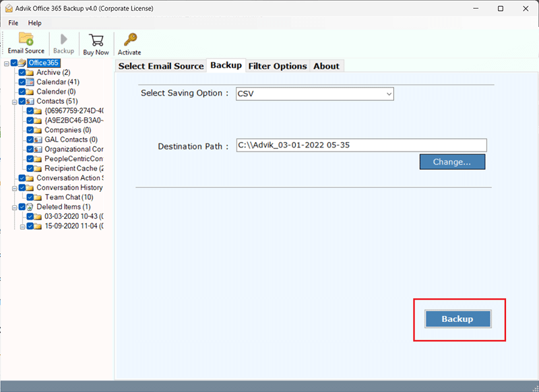The height and width of the screenshot is (392, 539).
Task: Switch to Select Email Source tab
Action: coord(161,66)
